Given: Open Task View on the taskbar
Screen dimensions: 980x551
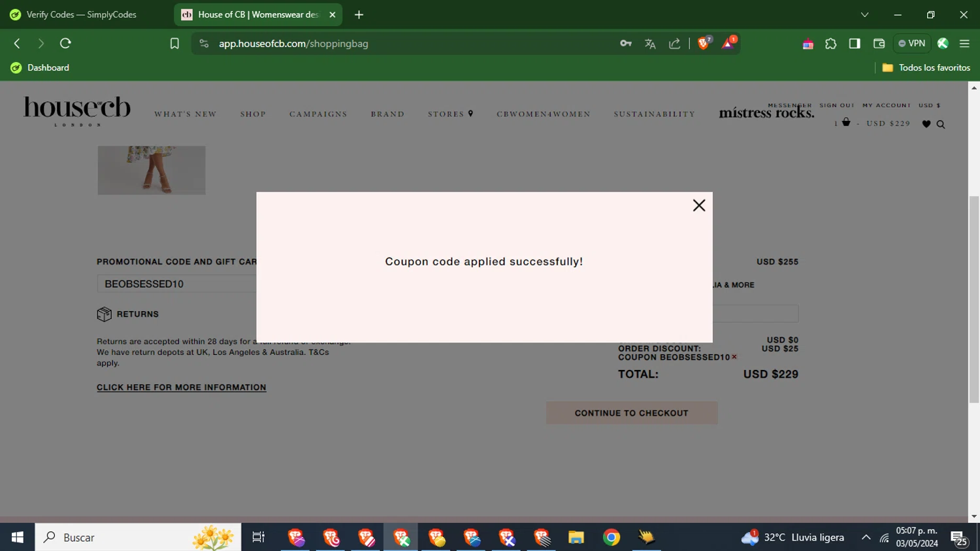Looking at the screenshot, I should 259,537.
